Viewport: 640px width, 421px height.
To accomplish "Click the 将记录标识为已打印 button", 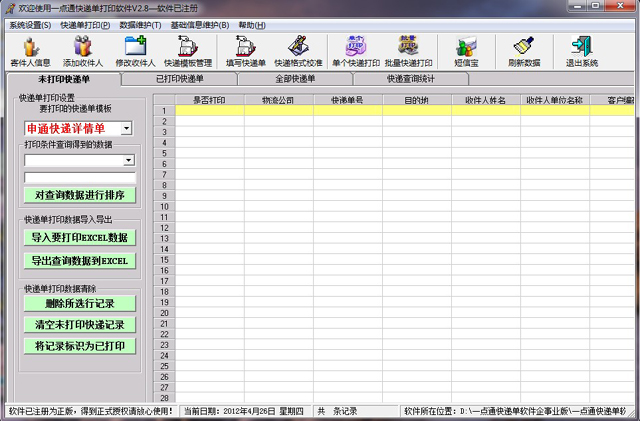I will (x=80, y=346).
